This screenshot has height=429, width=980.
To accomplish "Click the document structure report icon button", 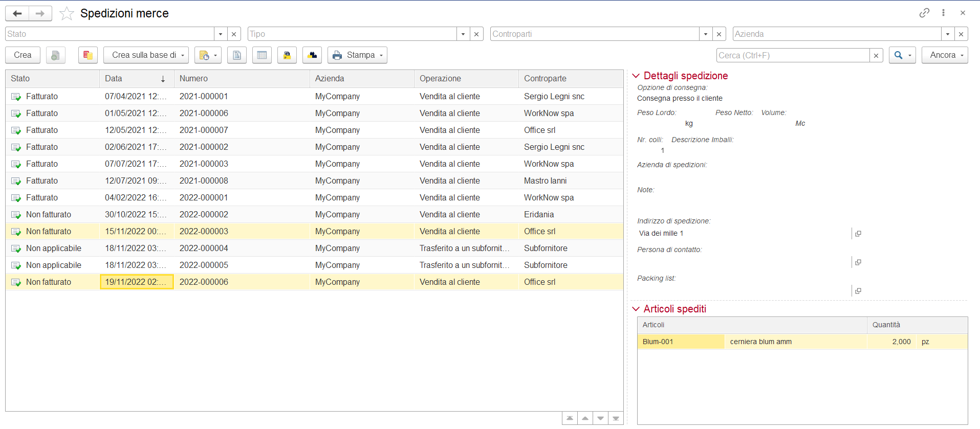I will (237, 55).
